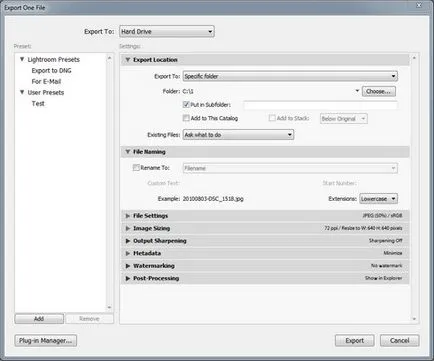Screen dimensions: 434x361
Task: Click the Show in Explorer summary text
Action: click(x=383, y=278)
